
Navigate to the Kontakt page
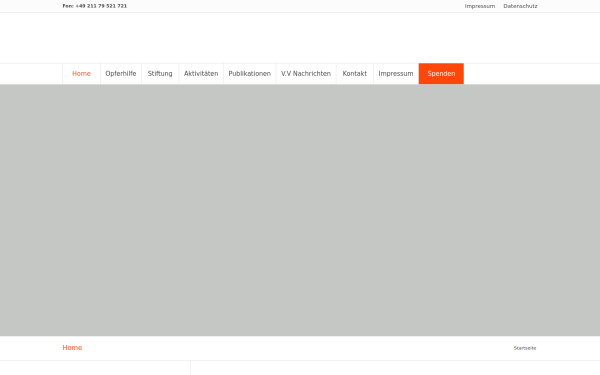(355, 73)
